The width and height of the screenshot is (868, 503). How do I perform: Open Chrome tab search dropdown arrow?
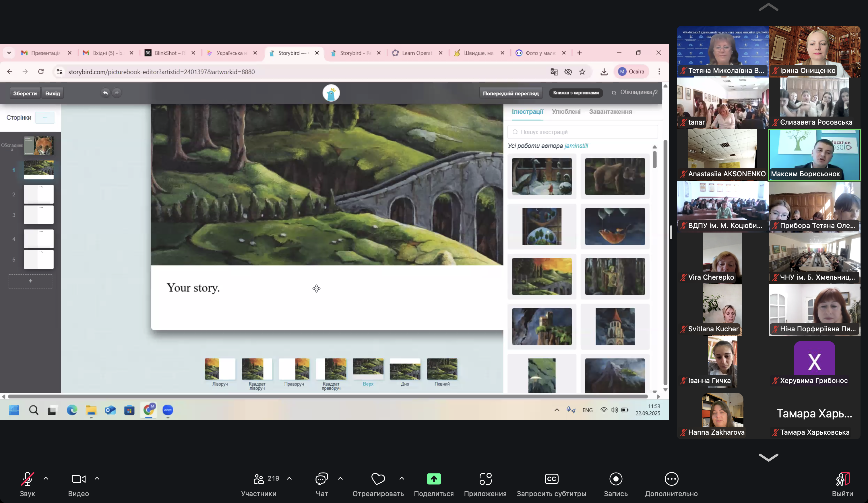pos(9,53)
